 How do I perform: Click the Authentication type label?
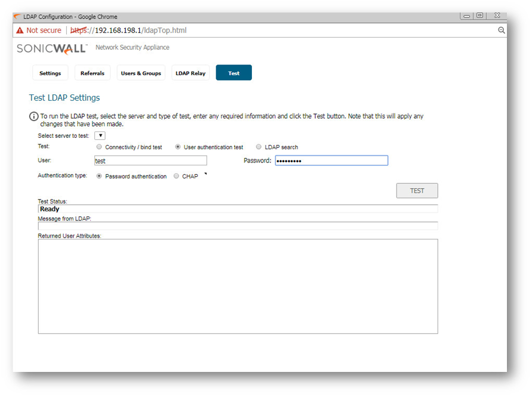click(x=63, y=176)
